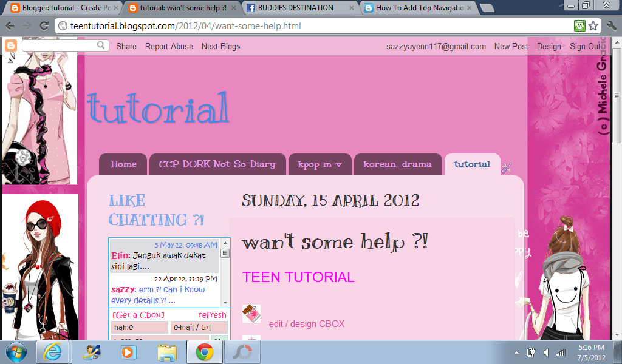The height and width of the screenshot is (364, 622).
Task: Open the edit / design CBOX link
Action: pyautogui.click(x=307, y=324)
